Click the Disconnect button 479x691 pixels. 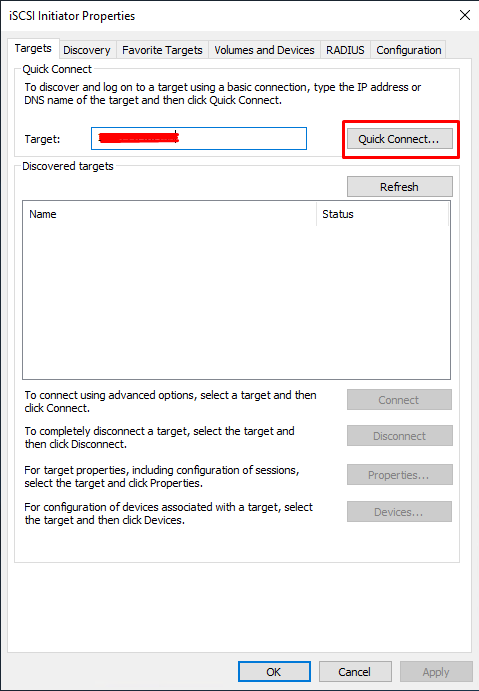coord(399,436)
